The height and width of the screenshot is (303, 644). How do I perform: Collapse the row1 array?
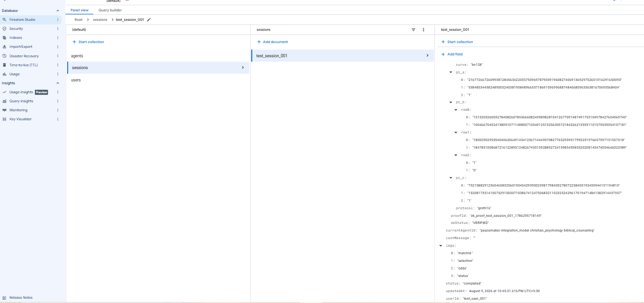[456, 132]
